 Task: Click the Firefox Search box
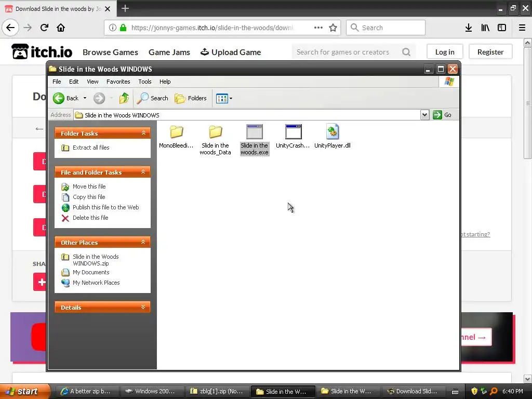385,28
